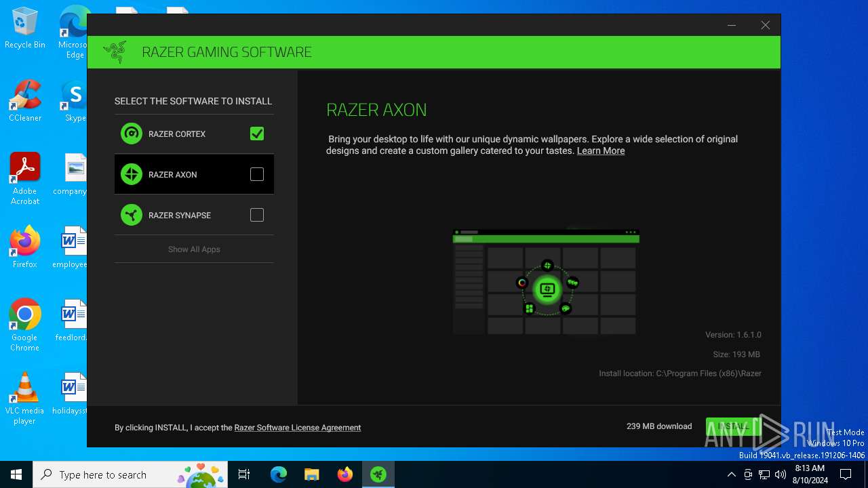Open File Explorer from the taskbar
Screen dimensions: 868x488
click(311, 474)
